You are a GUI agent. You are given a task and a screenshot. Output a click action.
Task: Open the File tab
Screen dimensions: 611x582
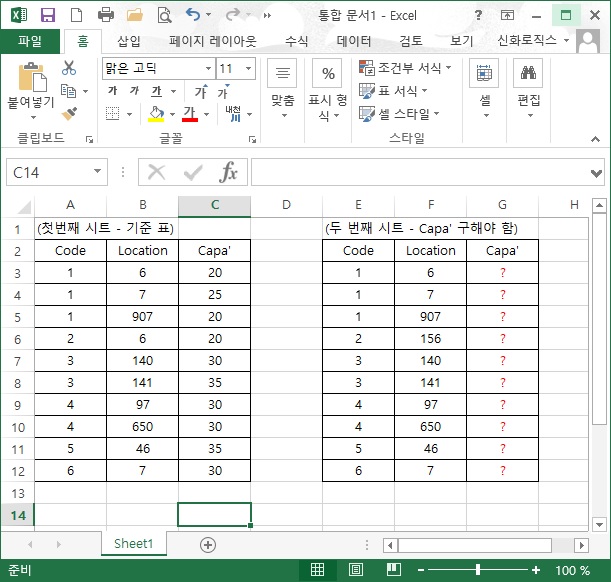(x=30, y=41)
